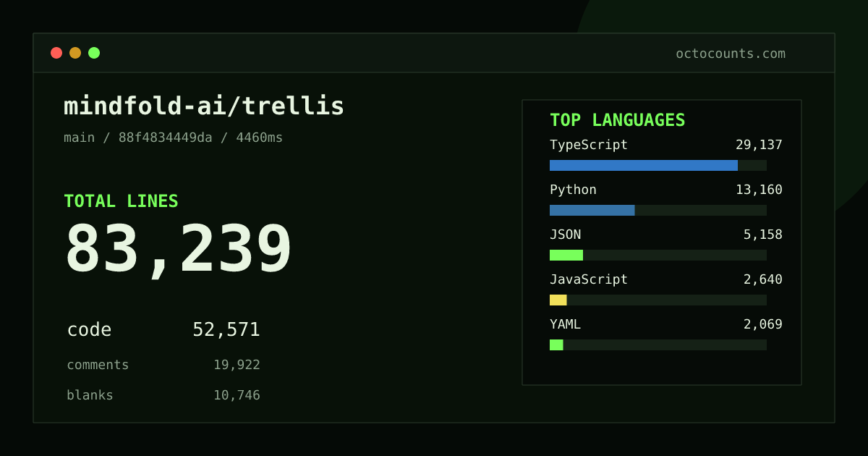868x456 pixels.
Task: Click the main / 88f4834449da / 4460ms line
Action: tap(174, 138)
